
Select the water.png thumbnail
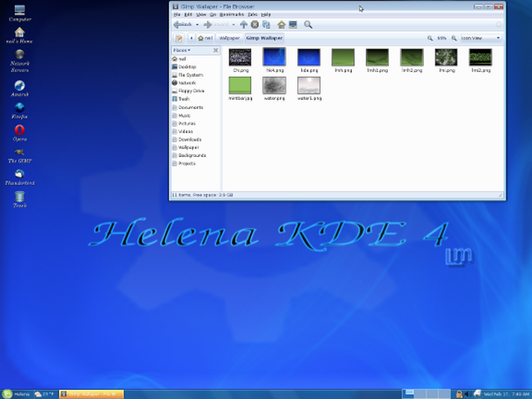pyautogui.click(x=274, y=85)
